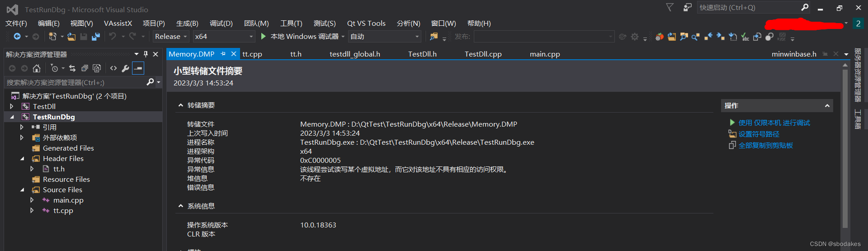Viewport: 868px width, 251px height.
Task: Open 服务器资源管理器 side panel tab
Action: click(x=858, y=76)
